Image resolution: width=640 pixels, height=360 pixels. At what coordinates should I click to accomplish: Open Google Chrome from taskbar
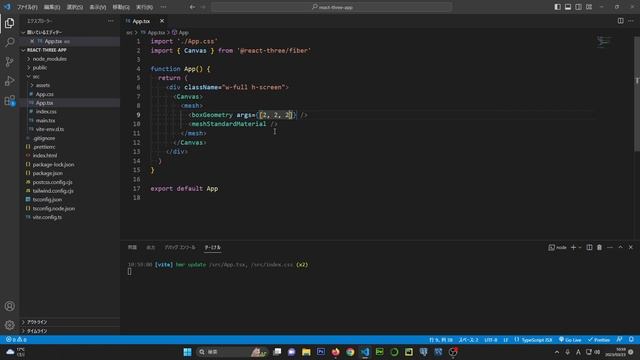tap(350, 352)
